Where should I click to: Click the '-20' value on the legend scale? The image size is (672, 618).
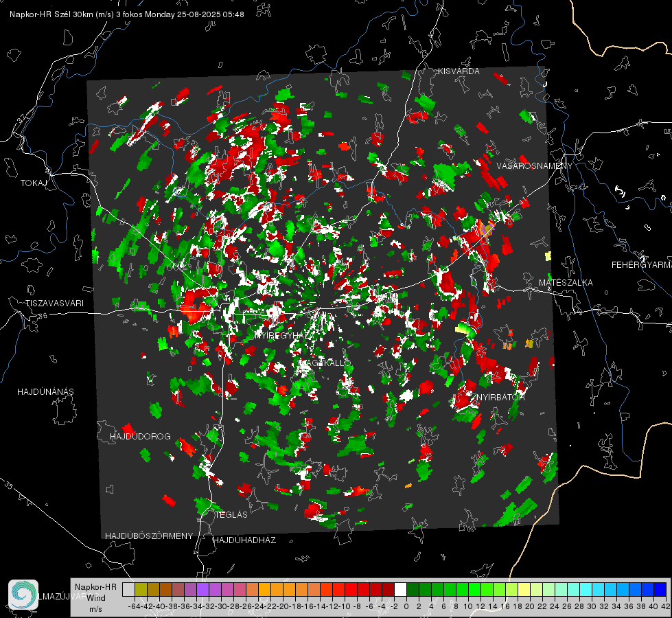coord(283,606)
